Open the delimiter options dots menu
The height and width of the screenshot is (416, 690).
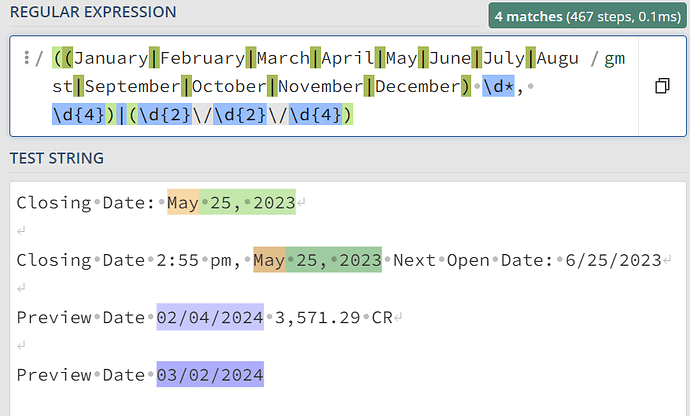(26, 58)
